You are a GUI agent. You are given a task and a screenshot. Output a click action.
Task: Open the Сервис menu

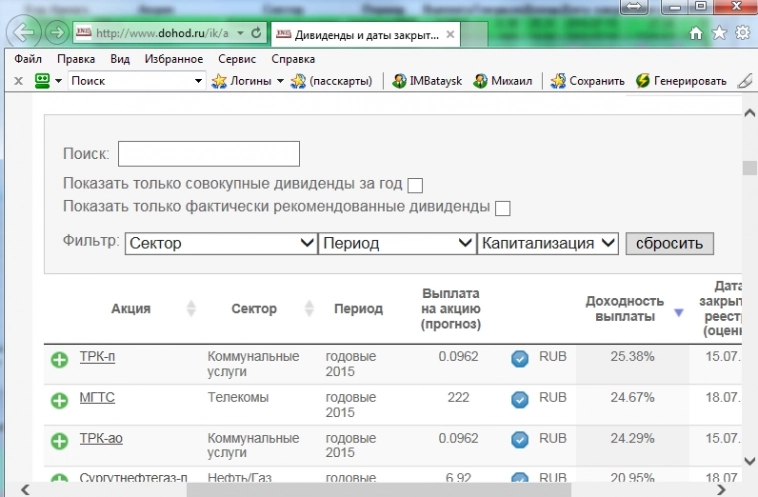pyautogui.click(x=236, y=59)
